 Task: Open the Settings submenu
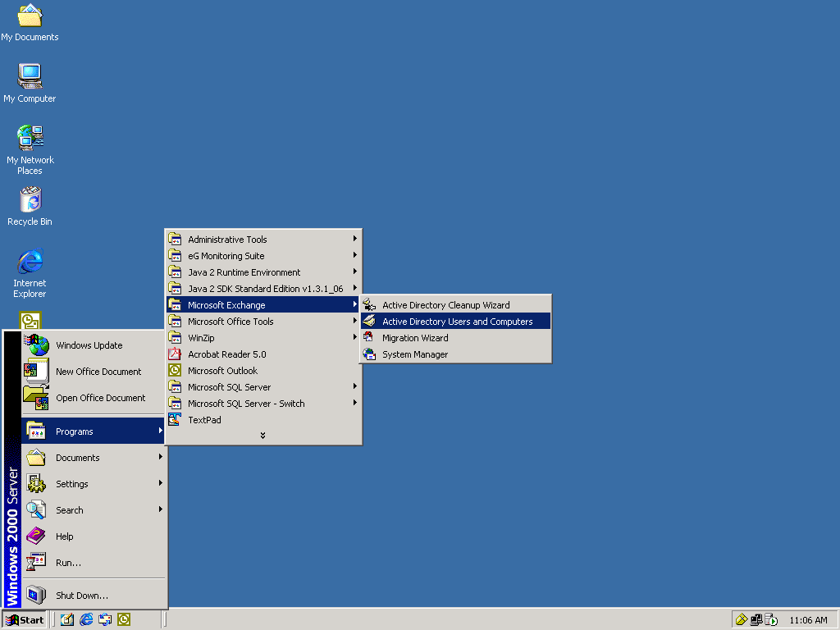pyautogui.click(x=94, y=484)
